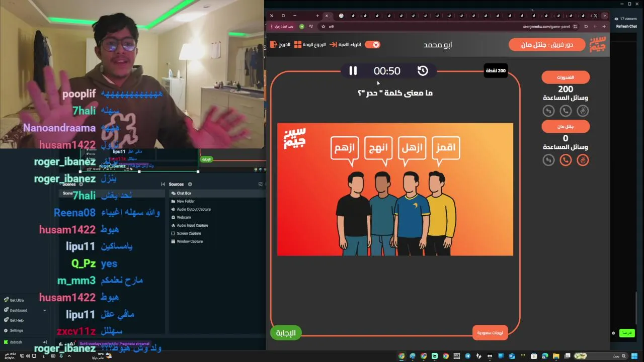
Task: Click the taskbar search box بحث
Action: click(x=600, y=356)
